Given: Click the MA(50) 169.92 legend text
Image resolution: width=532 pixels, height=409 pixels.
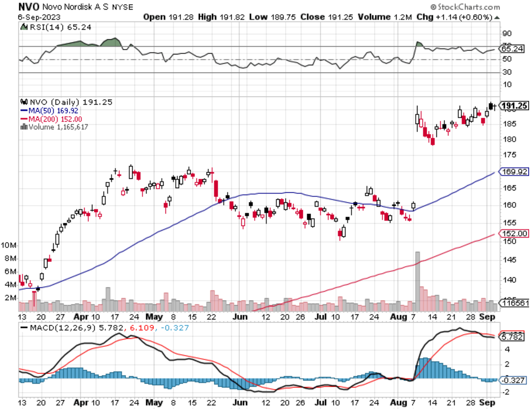Looking at the screenshot, I should click(x=53, y=110).
